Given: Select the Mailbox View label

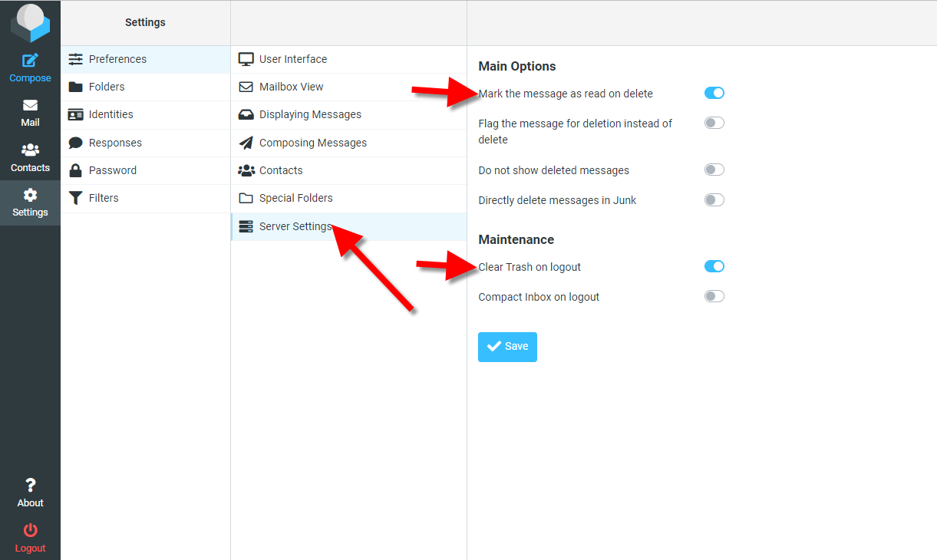Looking at the screenshot, I should 292,87.
